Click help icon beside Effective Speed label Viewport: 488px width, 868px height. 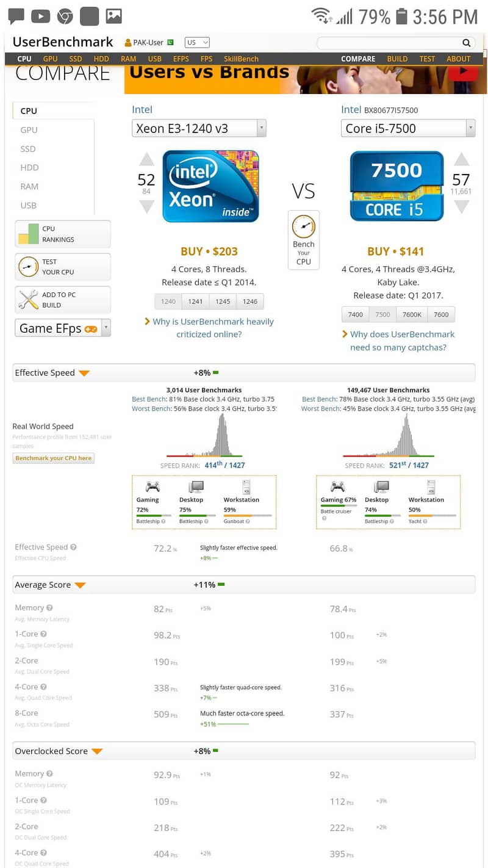pos(73,548)
